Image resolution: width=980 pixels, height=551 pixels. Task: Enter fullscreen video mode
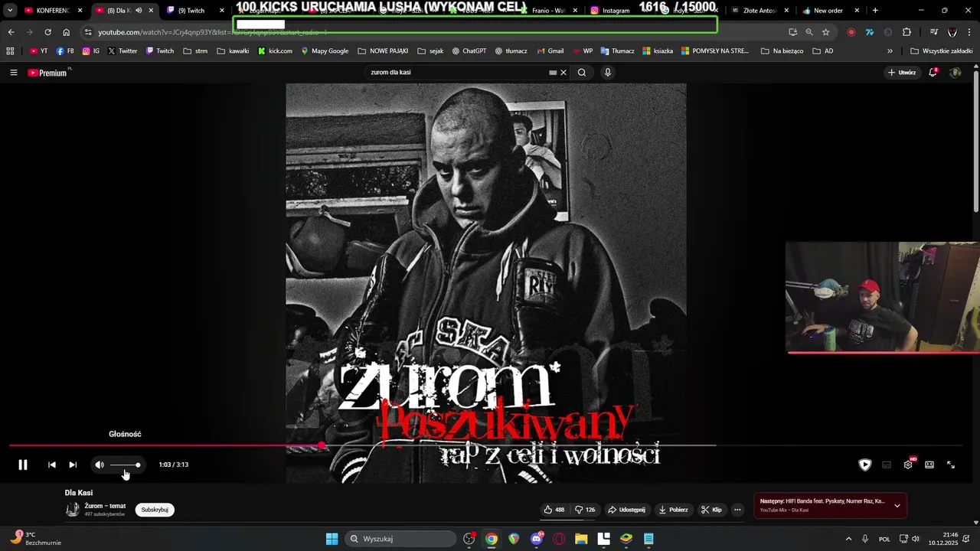(951, 465)
